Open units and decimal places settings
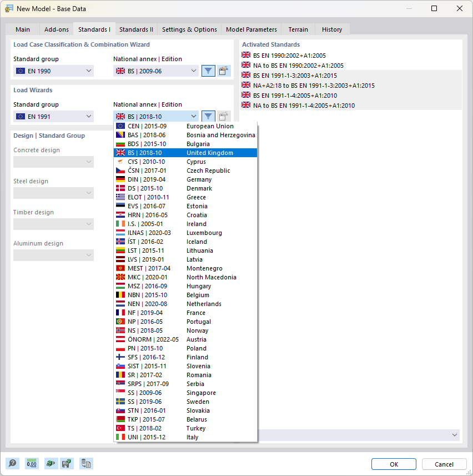Image resolution: width=473 pixels, height=476 pixels. (x=31, y=463)
